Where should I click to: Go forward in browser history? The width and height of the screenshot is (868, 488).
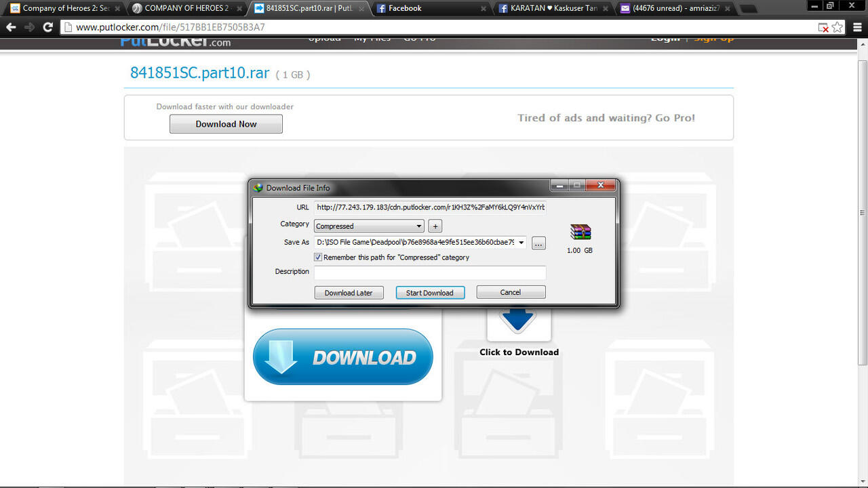pyautogui.click(x=29, y=27)
